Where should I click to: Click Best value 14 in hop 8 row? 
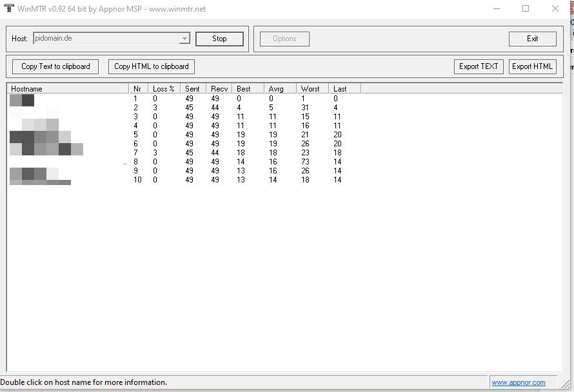(x=241, y=162)
